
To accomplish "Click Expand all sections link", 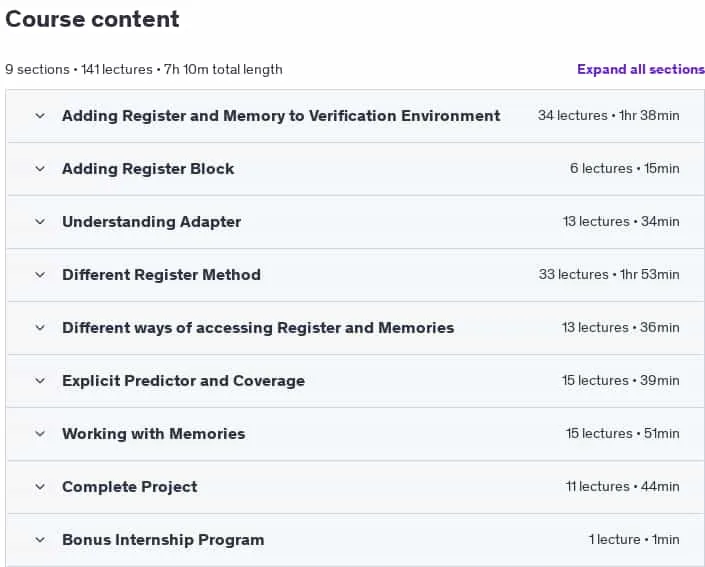I will 641,69.
